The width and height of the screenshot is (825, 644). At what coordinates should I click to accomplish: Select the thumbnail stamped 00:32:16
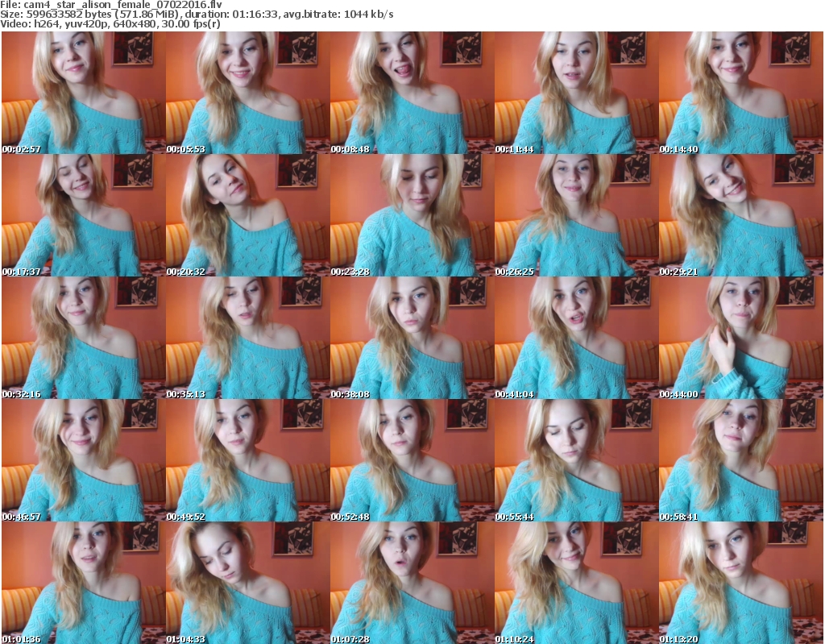[84, 338]
